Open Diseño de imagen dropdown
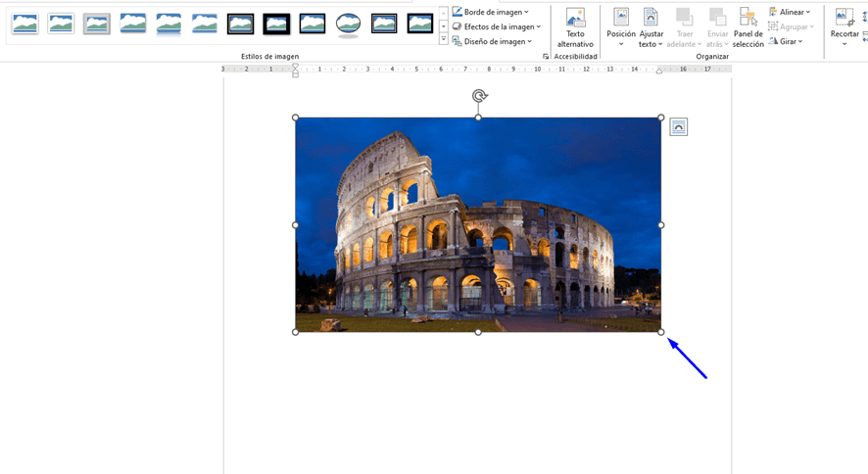868x474 pixels. pos(493,41)
